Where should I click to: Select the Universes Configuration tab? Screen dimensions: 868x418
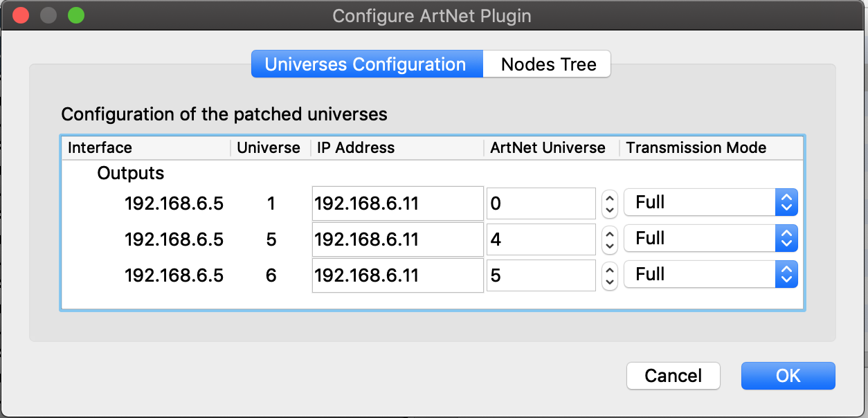pos(367,64)
